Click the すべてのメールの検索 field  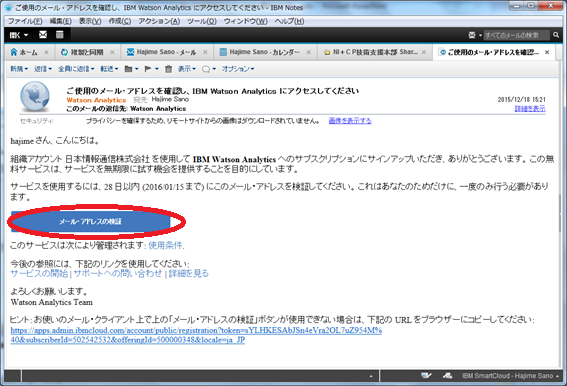(x=516, y=35)
